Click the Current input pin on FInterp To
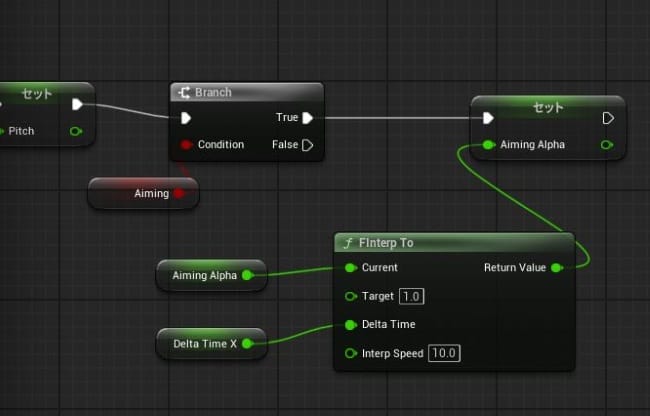 [x=351, y=268]
